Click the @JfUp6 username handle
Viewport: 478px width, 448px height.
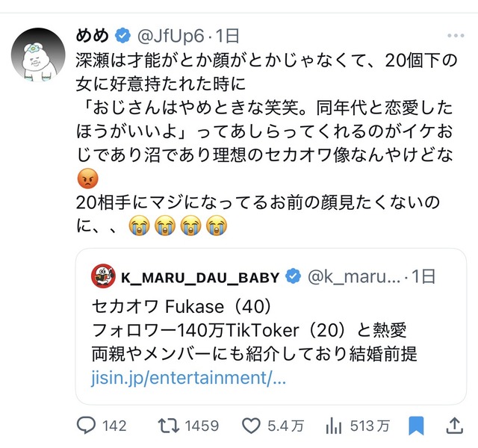coord(170,37)
